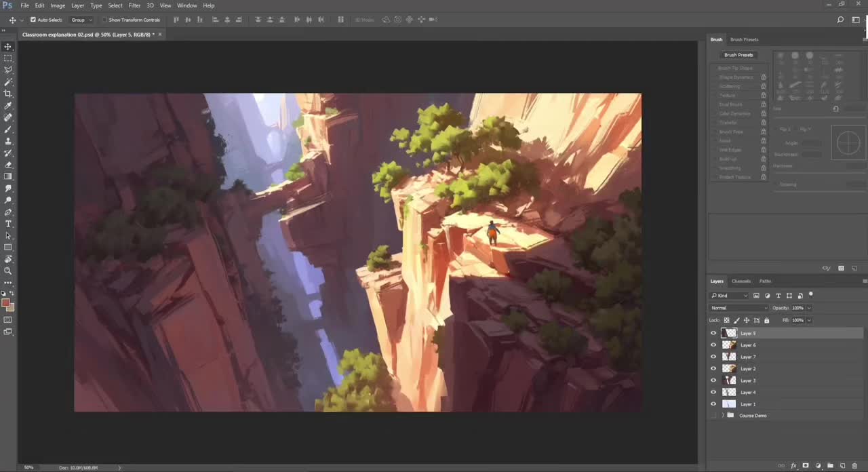The image size is (868, 472).
Task: Create new adjustment layer
Action: (x=818, y=466)
